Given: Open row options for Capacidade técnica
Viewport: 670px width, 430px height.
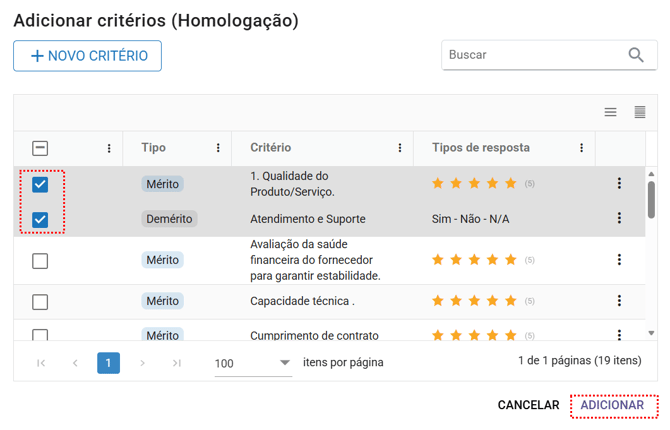Looking at the screenshot, I should (x=619, y=301).
